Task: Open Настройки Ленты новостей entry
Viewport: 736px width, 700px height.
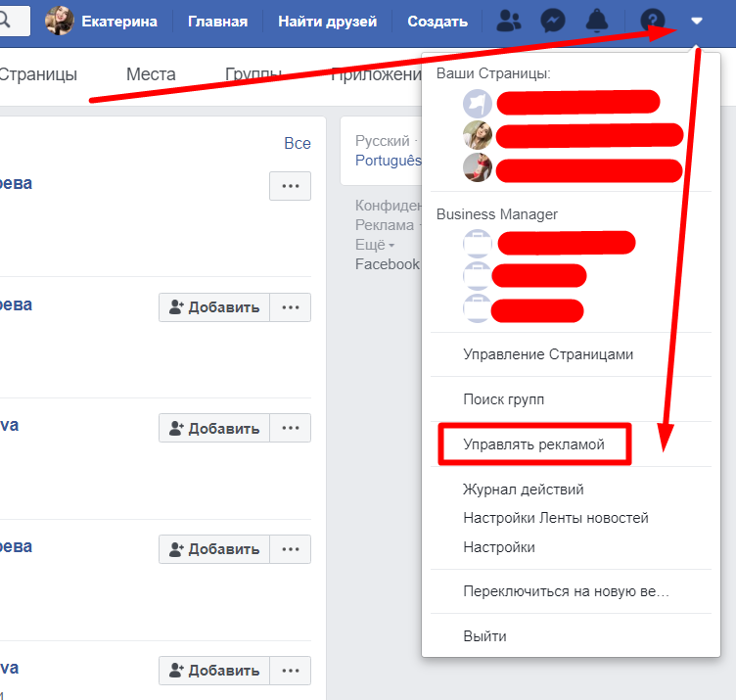Action: (555, 518)
